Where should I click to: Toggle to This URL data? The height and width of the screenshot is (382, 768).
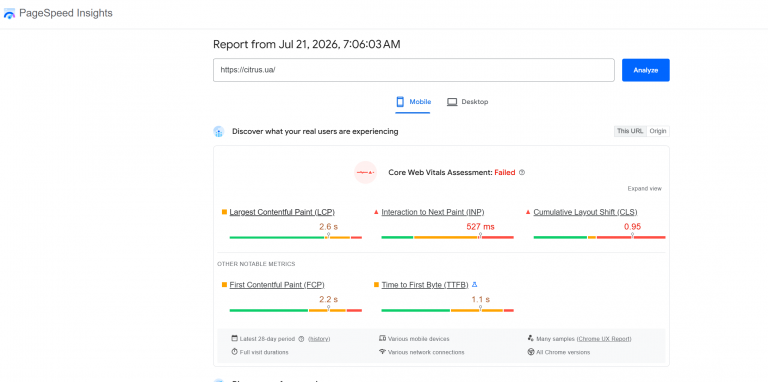click(x=630, y=131)
